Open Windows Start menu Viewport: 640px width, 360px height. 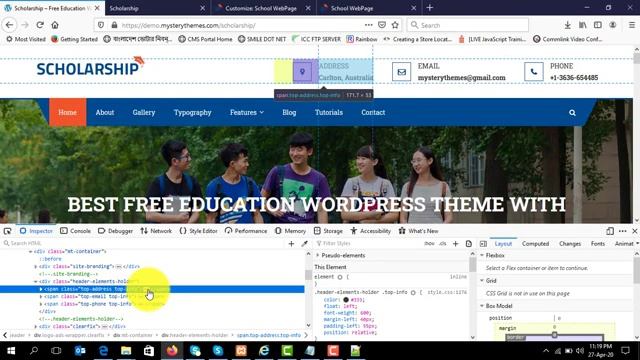[11, 351]
